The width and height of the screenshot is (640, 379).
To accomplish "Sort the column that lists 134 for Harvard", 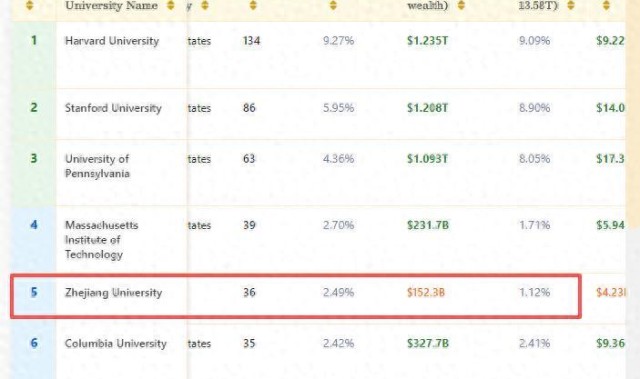I will pos(253,5).
